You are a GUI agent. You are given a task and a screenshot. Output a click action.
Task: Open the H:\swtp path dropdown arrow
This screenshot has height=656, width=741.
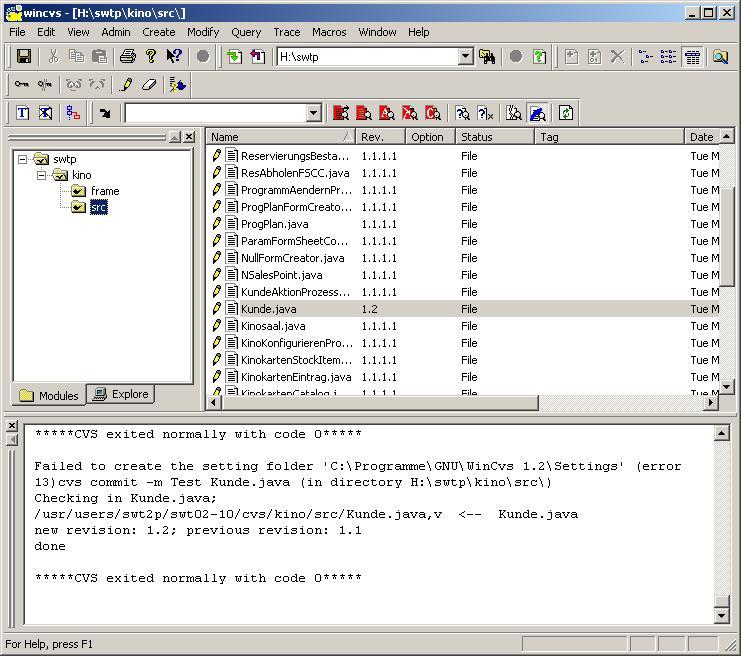tap(465, 57)
